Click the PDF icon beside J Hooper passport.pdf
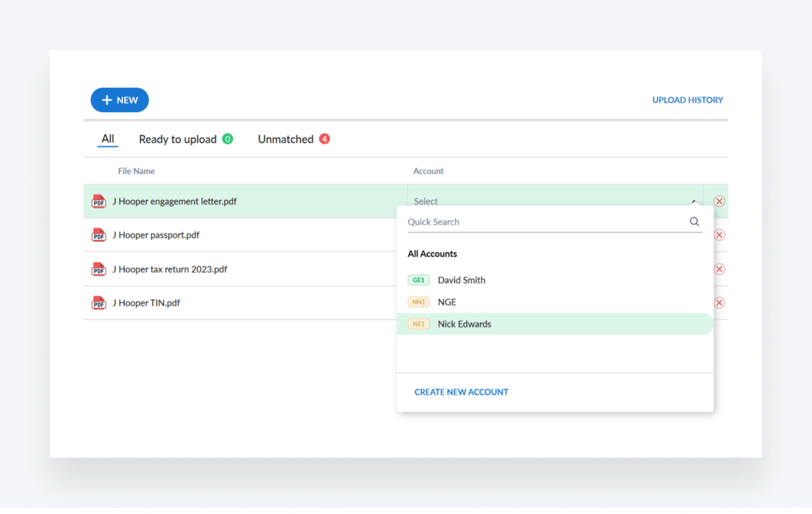Screen dimensions: 812x514 [99, 235]
